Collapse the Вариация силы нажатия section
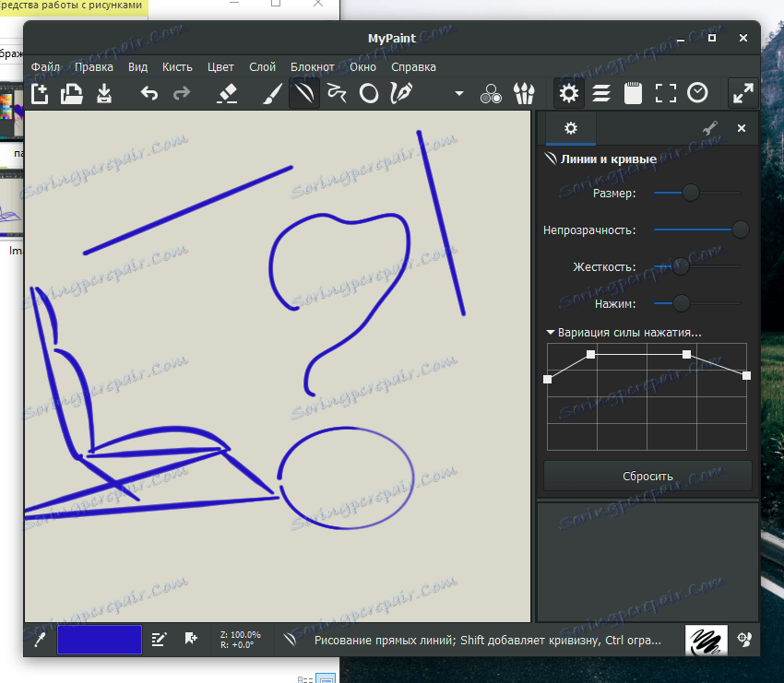The image size is (784, 683). pyautogui.click(x=551, y=333)
